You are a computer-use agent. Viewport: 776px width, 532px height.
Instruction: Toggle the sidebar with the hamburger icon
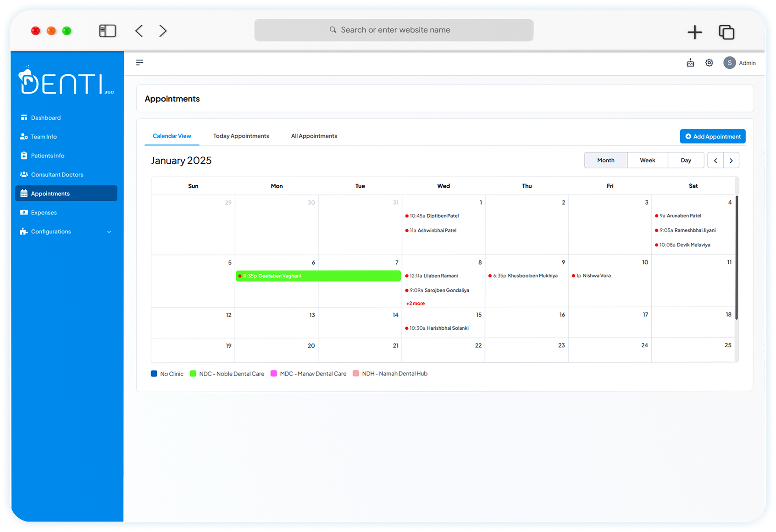tap(139, 62)
